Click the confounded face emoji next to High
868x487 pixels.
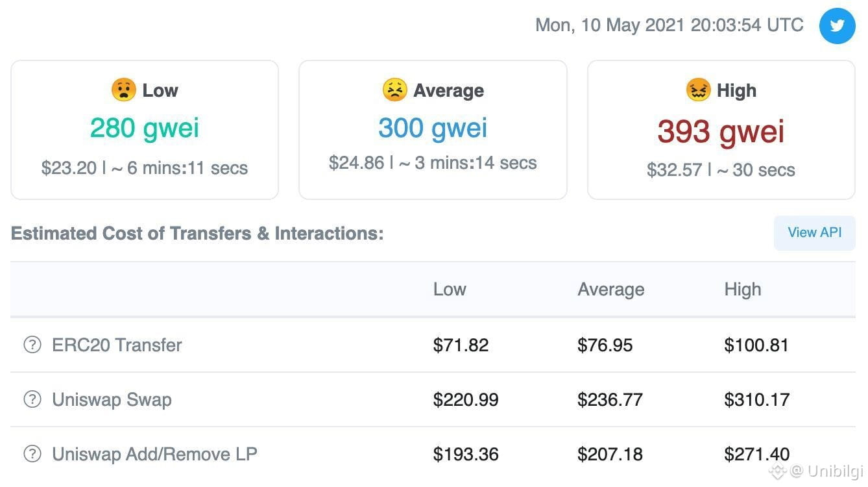point(698,90)
